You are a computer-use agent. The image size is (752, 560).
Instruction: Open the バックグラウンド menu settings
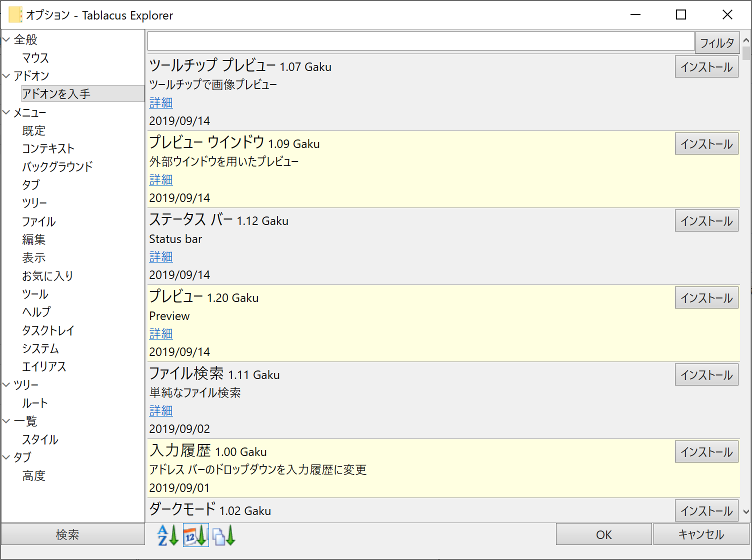57,166
